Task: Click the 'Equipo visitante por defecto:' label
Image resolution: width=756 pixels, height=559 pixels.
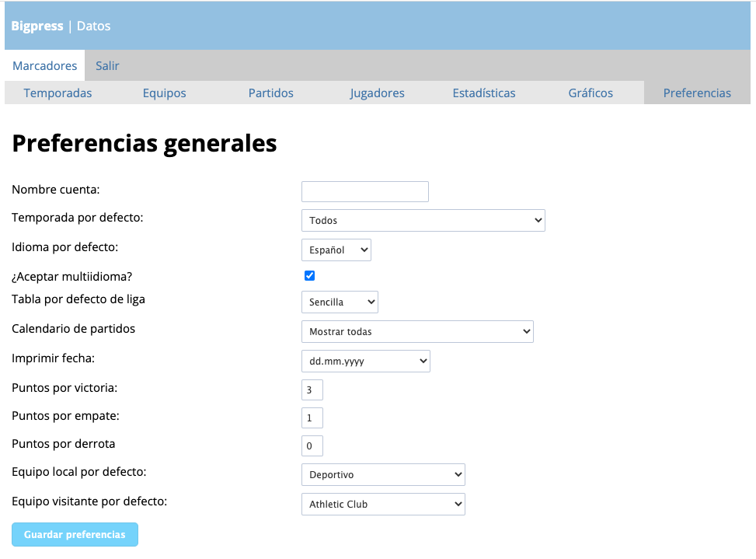Action: coord(89,501)
